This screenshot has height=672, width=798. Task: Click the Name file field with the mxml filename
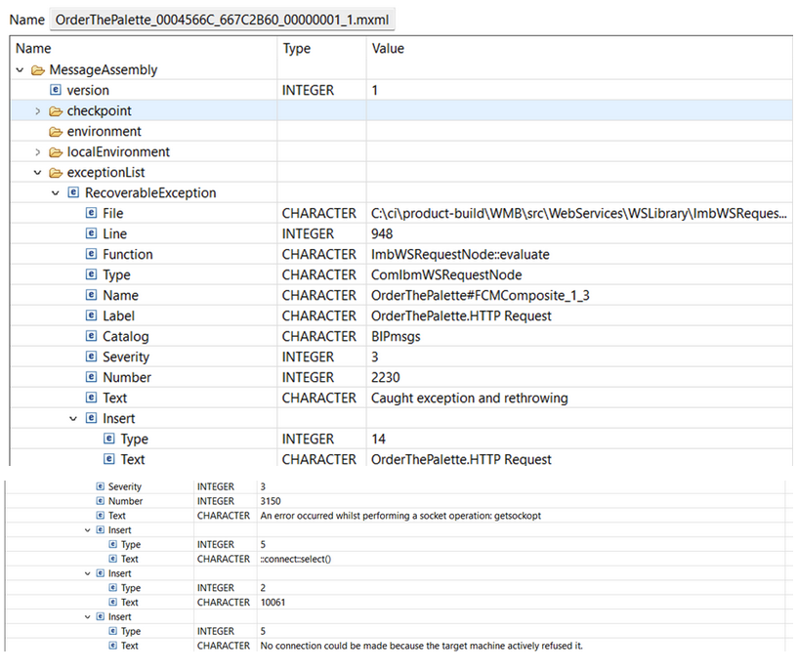[x=222, y=20]
